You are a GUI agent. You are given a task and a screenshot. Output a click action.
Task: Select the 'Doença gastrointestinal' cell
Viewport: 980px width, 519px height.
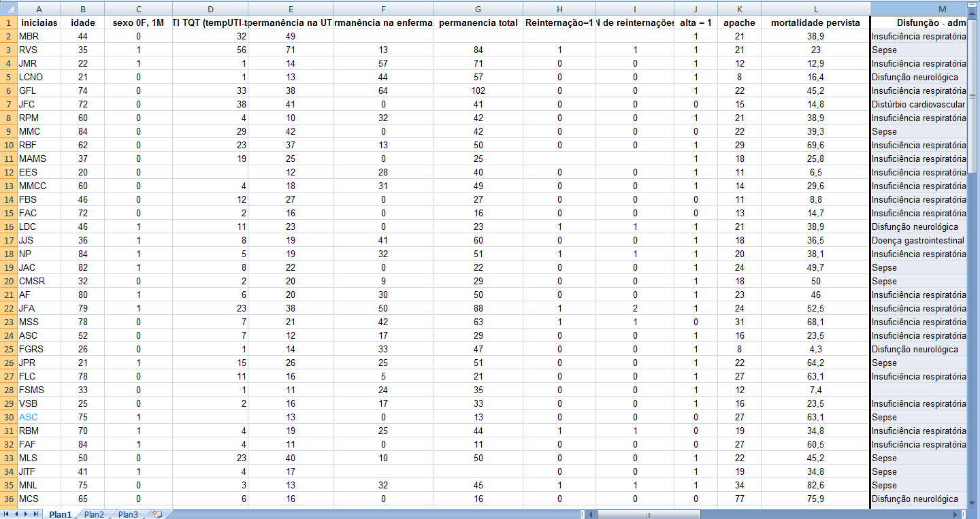(x=918, y=240)
